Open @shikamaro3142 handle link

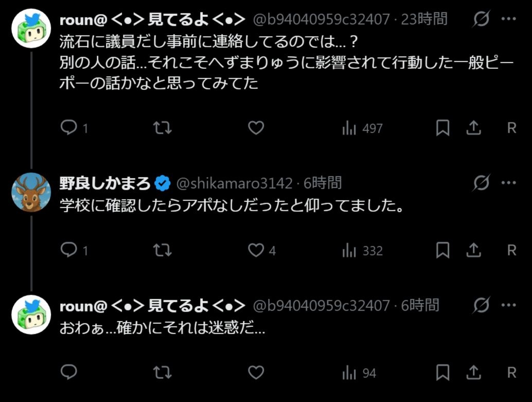tap(235, 183)
